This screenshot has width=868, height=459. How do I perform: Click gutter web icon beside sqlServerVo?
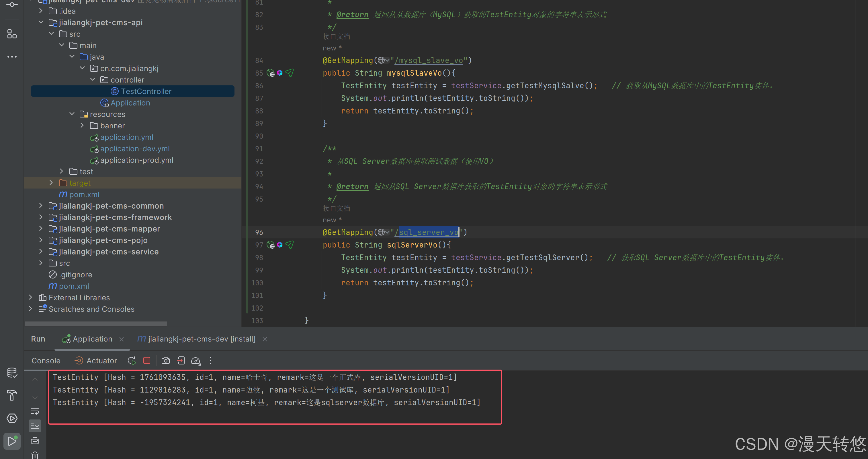tap(271, 245)
